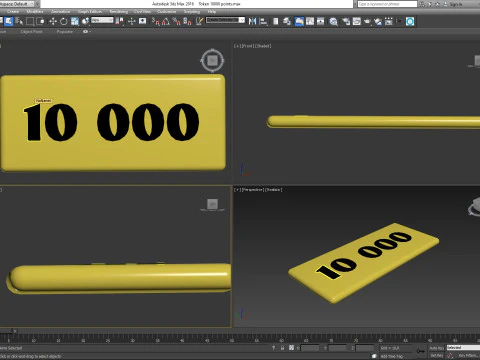The image size is (480, 360).
Task: Open the Render Setup icon
Action: [346, 21]
